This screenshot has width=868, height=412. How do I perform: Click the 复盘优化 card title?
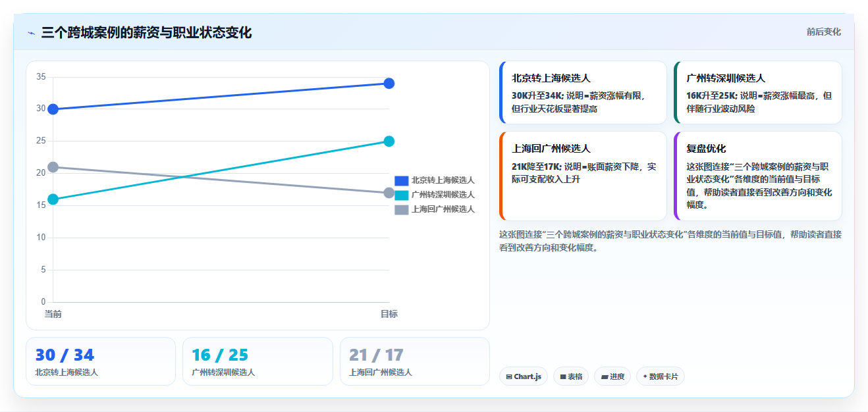coord(706,148)
